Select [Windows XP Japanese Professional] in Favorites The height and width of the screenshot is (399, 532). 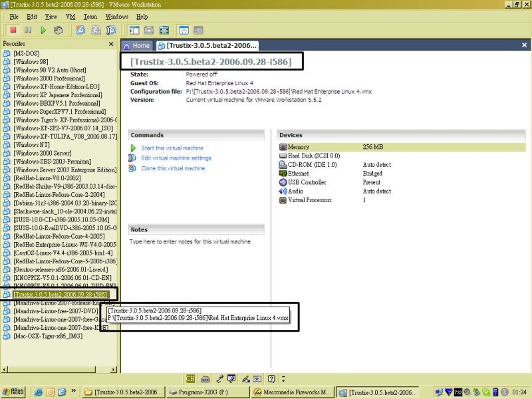pyautogui.click(x=58, y=95)
